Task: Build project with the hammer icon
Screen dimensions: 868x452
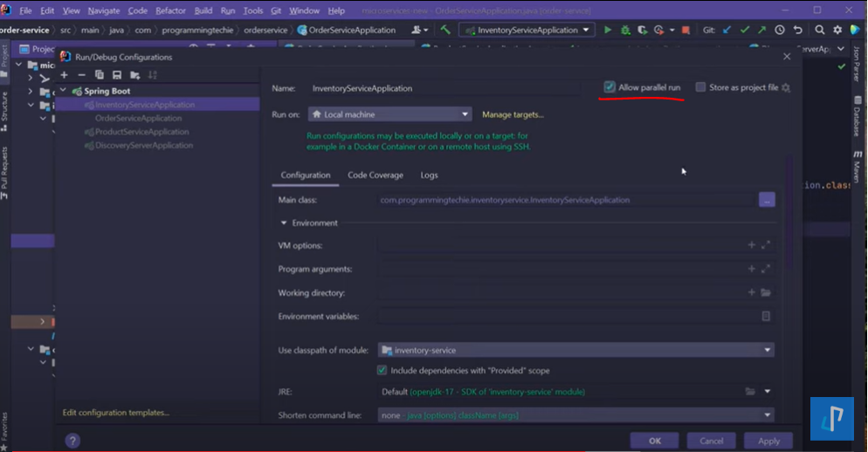Action: tap(445, 30)
